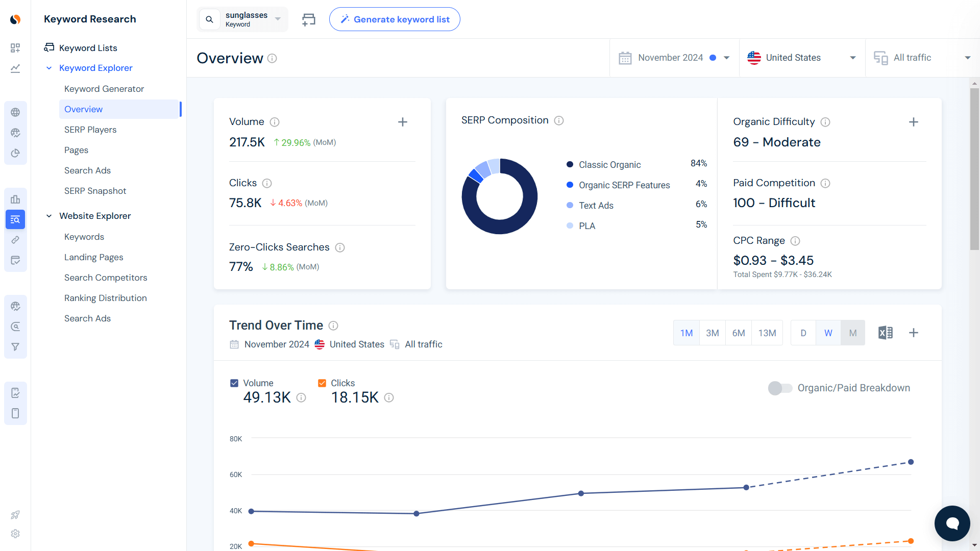
Task: Click the Settings gear icon
Action: [15, 534]
